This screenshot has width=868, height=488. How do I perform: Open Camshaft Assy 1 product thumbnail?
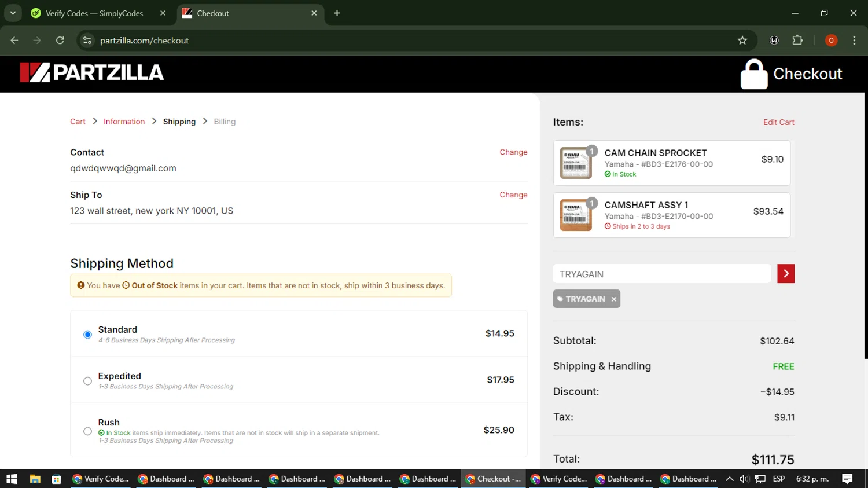tap(576, 215)
